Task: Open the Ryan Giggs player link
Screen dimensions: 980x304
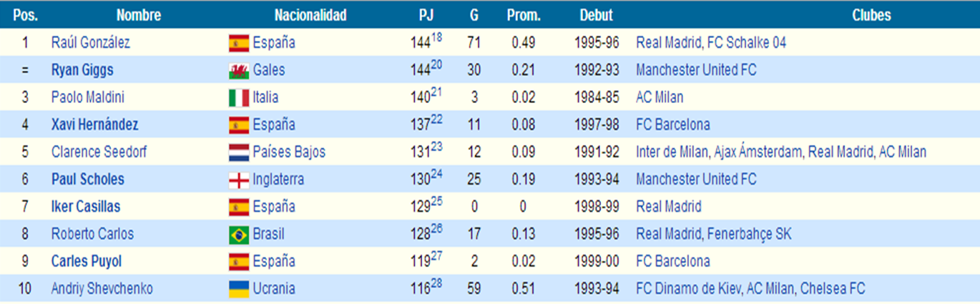Action: (82, 70)
